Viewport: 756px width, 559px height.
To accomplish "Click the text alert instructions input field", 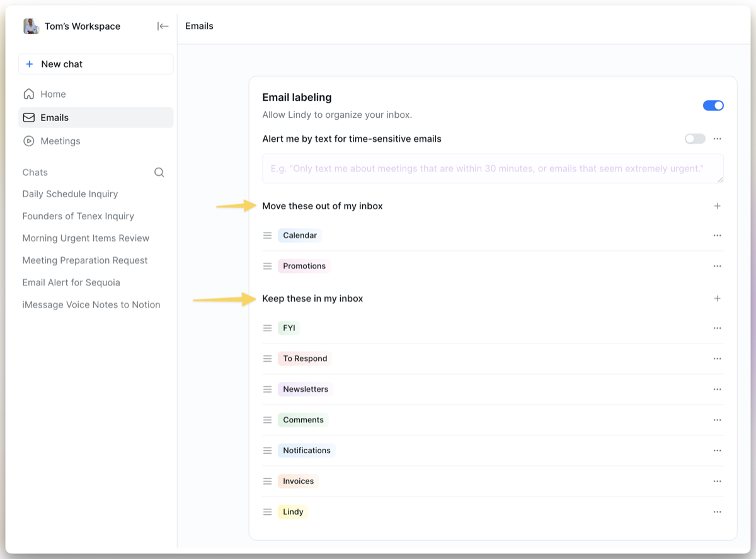I will pyautogui.click(x=492, y=168).
